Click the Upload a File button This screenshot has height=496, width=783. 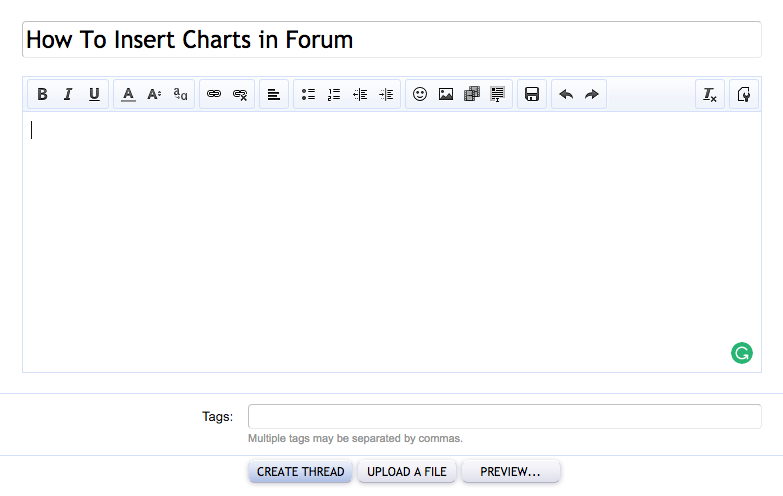click(x=407, y=472)
